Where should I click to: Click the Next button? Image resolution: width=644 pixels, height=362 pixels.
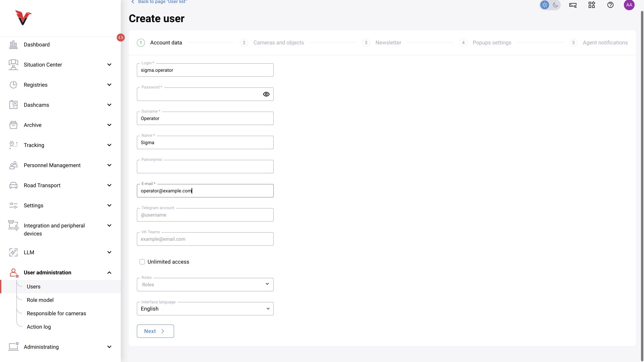[x=155, y=331]
